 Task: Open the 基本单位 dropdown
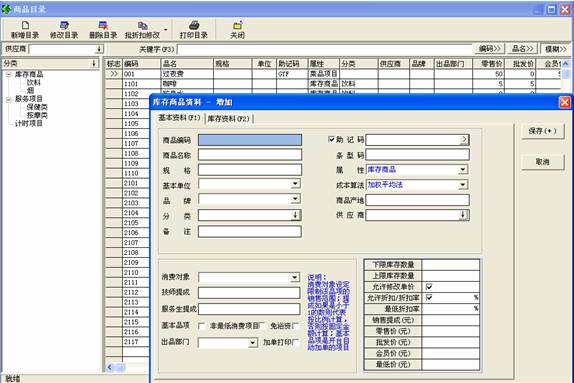295,184
